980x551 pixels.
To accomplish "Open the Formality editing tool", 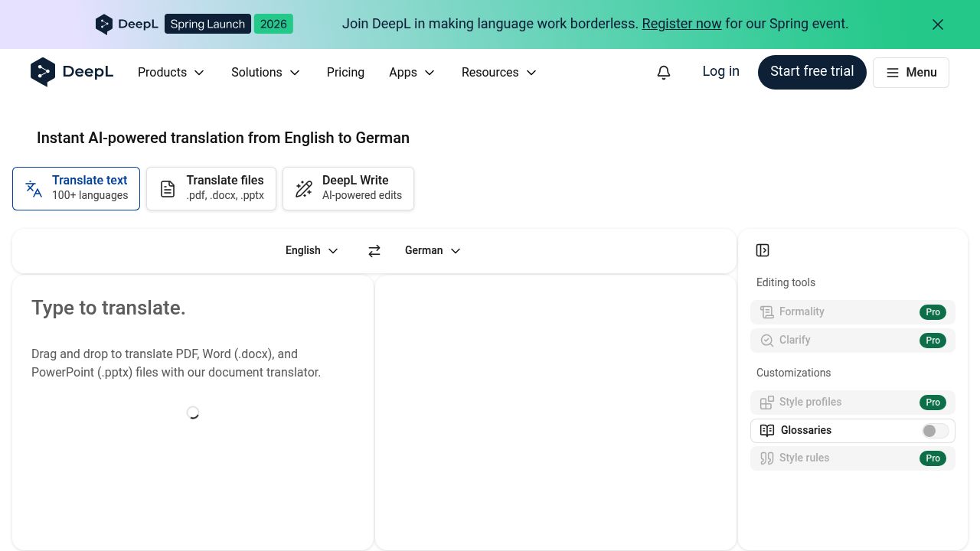I will tap(853, 311).
